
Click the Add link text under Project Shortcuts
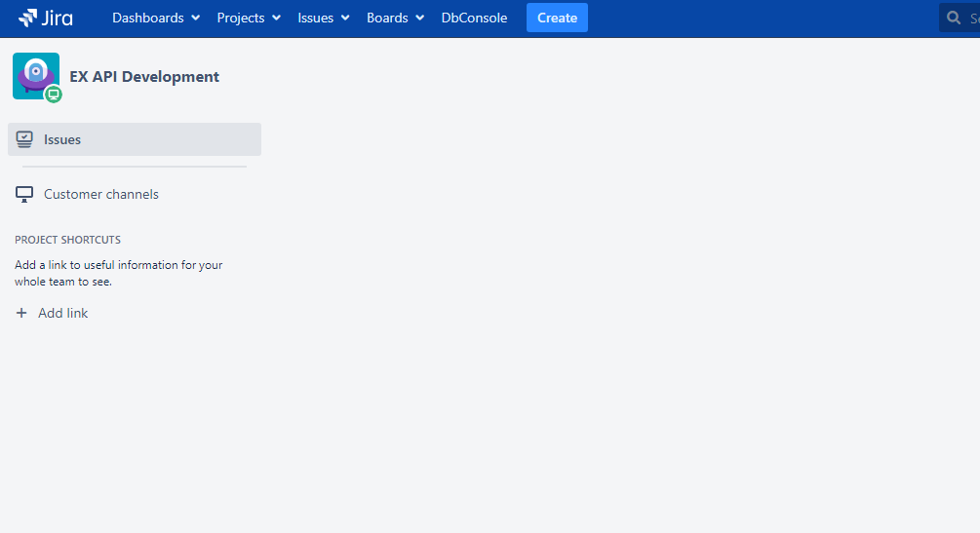click(x=63, y=313)
